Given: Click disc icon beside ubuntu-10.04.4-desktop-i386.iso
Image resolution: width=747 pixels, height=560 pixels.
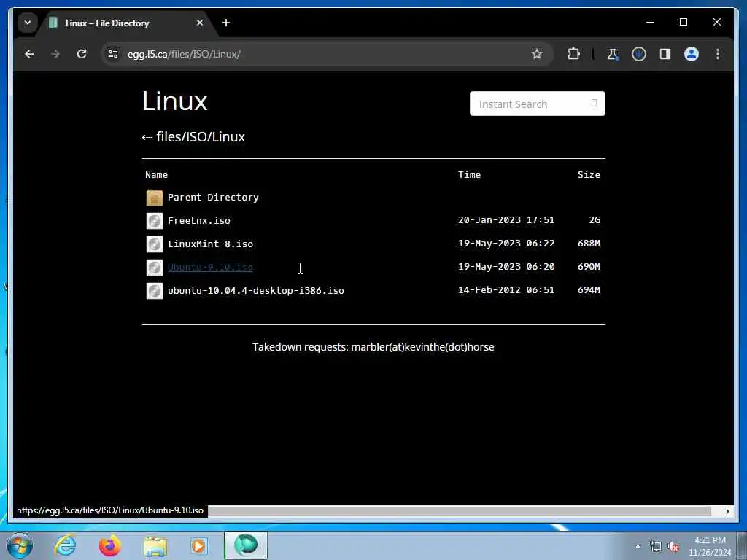Looking at the screenshot, I should [x=155, y=291].
